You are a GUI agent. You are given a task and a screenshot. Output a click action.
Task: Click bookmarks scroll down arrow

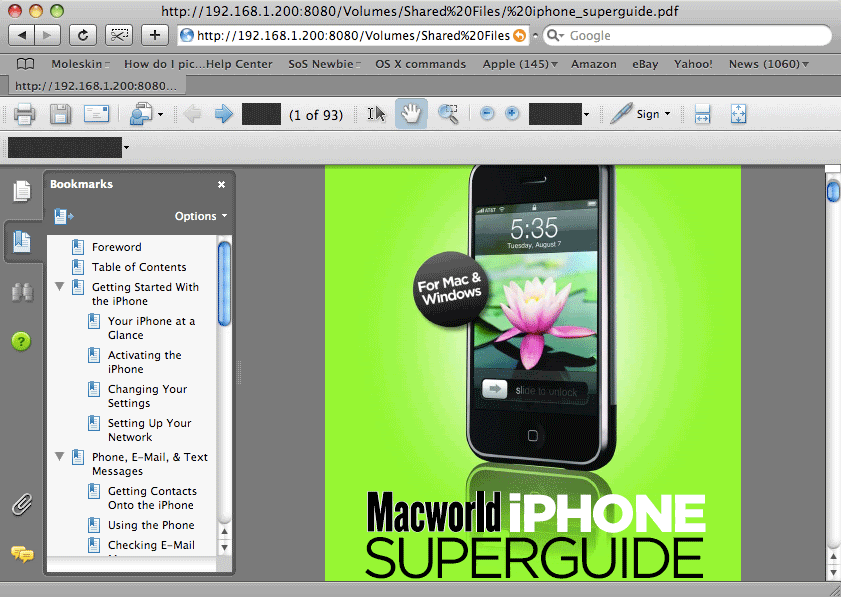pos(225,548)
